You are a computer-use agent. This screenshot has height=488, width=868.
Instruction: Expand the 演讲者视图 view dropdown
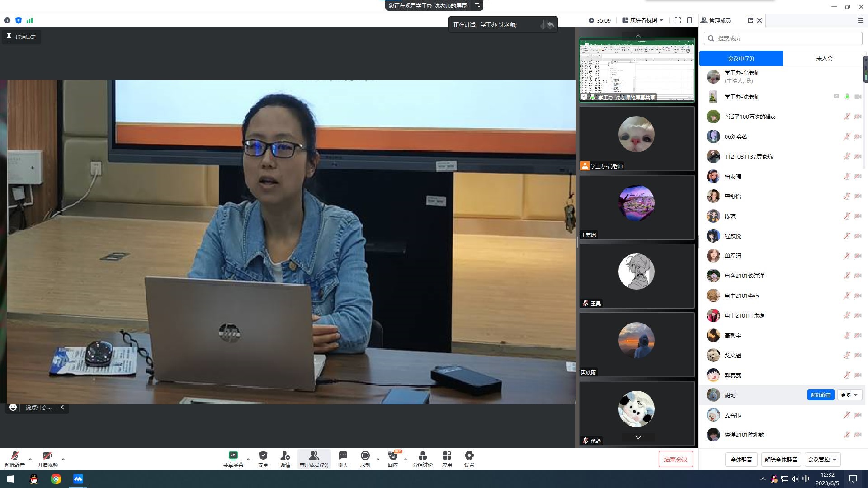click(643, 20)
